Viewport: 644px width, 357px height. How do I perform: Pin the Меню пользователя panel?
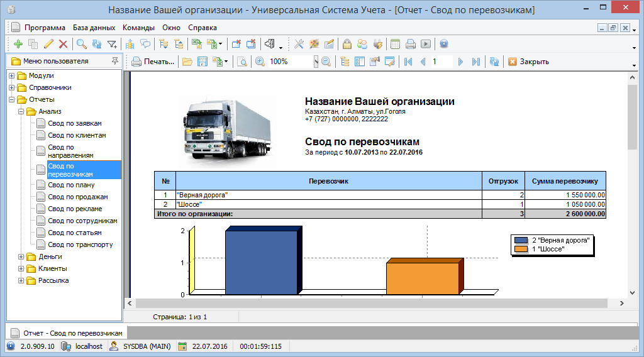pyautogui.click(x=114, y=61)
